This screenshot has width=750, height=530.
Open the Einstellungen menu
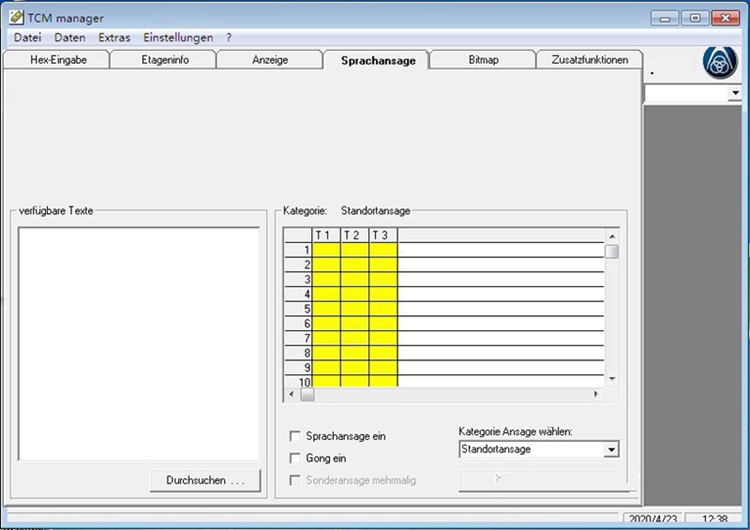[177, 37]
